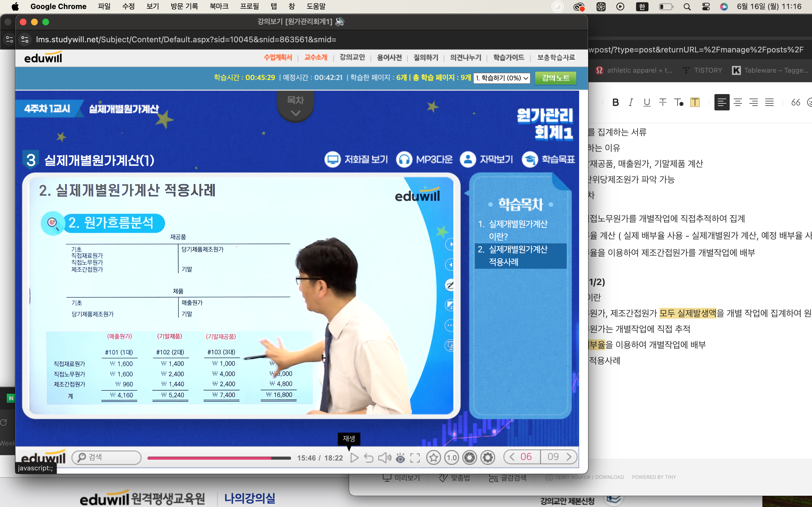Go to next page with right chevron
The image size is (812, 507).
(569, 457)
